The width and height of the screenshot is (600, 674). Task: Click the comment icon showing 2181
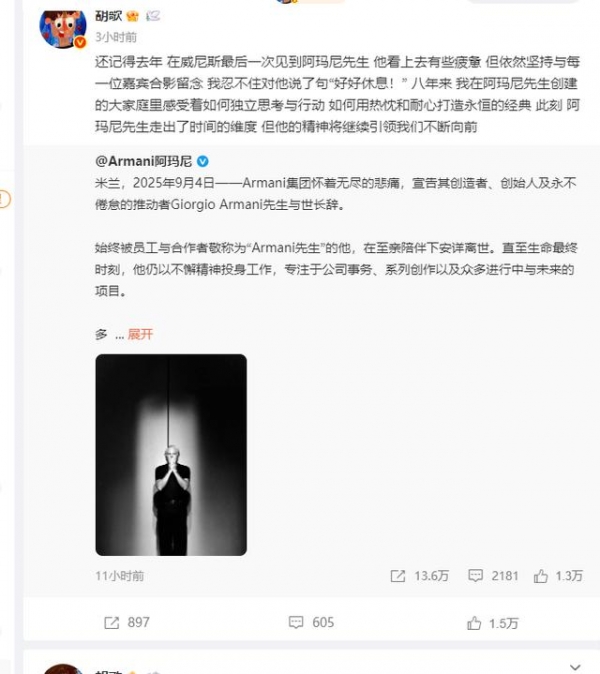[x=475, y=576]
